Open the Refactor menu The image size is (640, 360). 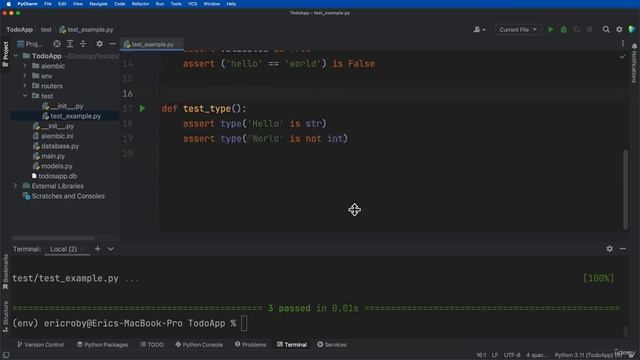(140, 4)
